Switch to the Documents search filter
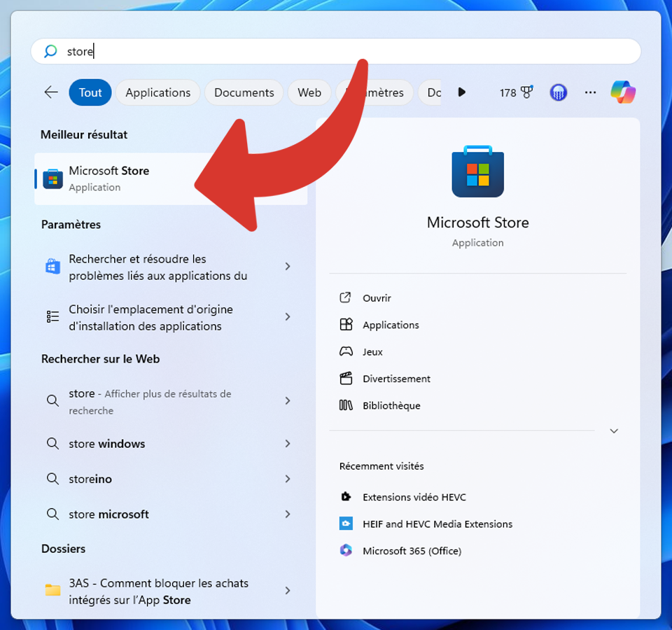 coord(244,92)
